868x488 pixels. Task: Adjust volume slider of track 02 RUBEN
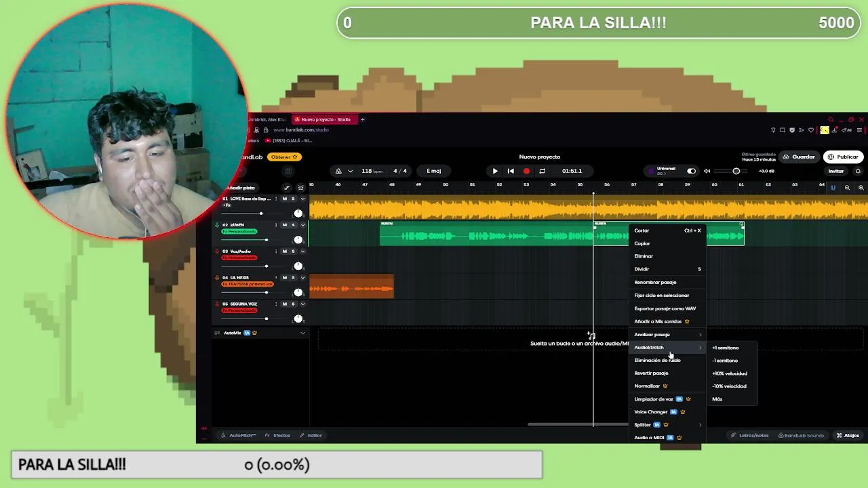click(266, 240)
